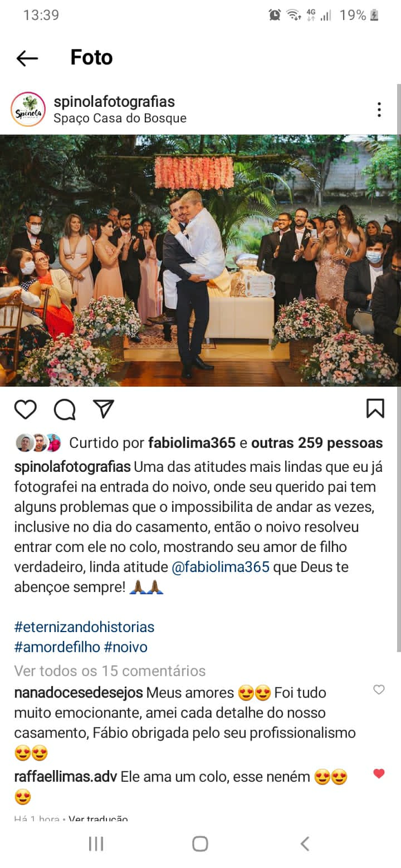This screenshot has height=868, width=401.
Task: Unlike the raffaellimas.adv comment with the red heart
Action: [379, 773]
